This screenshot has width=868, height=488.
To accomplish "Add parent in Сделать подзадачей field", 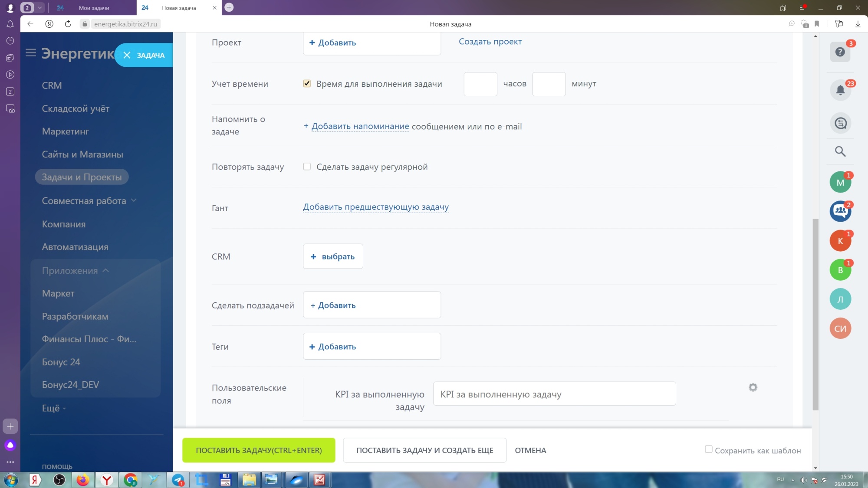I will click(372, 305).
